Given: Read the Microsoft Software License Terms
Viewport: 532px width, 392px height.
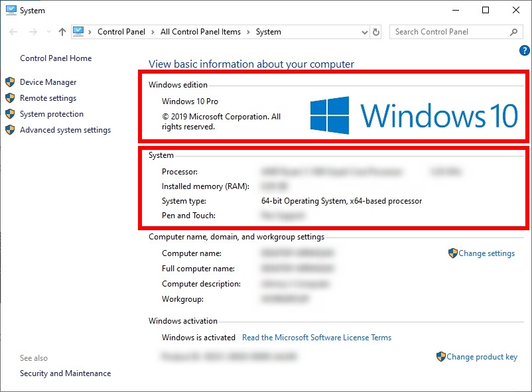Looking at the screenshot, I should [316, 338].
